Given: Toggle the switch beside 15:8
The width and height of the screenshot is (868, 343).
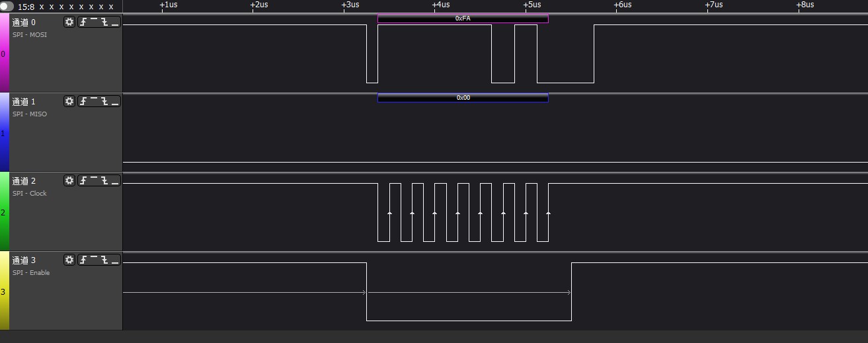Looking at the screenshot, I should [7, 7].
